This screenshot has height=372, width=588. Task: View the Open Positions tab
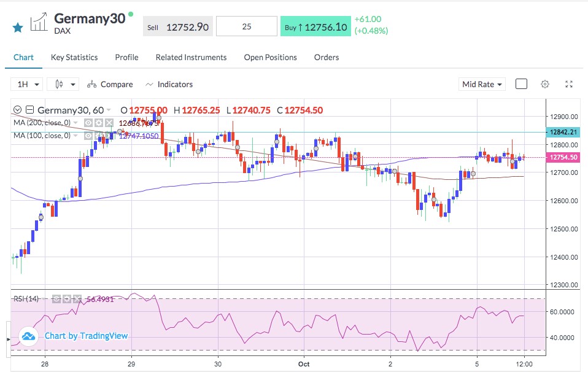point(271,57)
